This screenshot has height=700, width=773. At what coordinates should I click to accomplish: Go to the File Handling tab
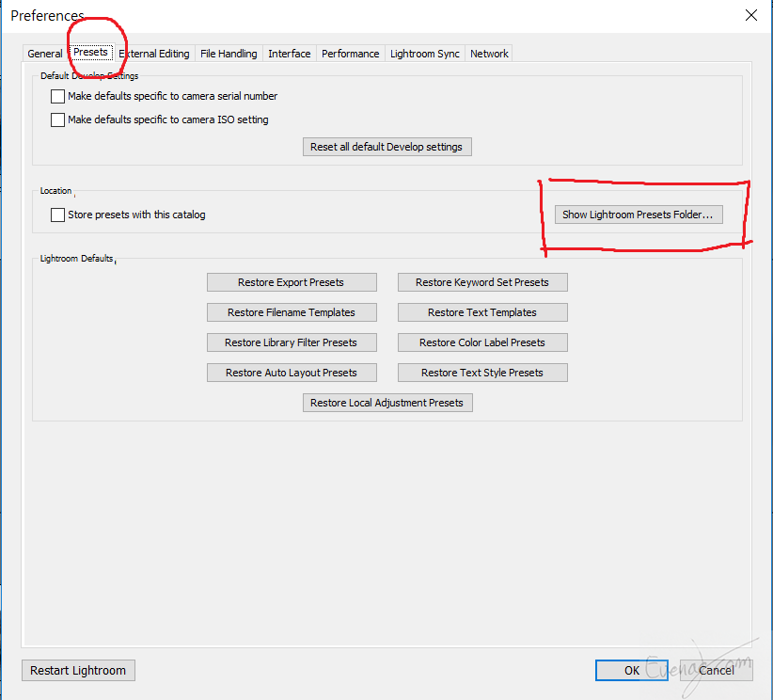coord(229,54)
